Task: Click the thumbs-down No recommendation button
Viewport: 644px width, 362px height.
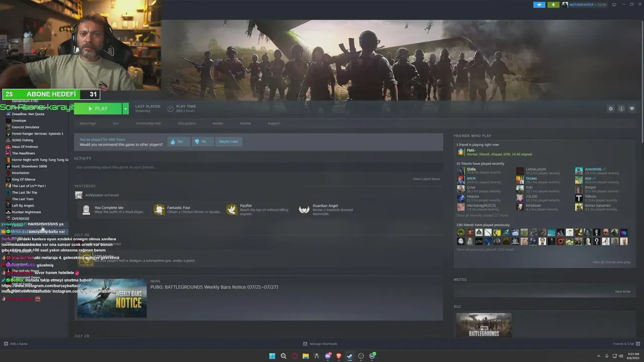Action: [x=203, y=142]
